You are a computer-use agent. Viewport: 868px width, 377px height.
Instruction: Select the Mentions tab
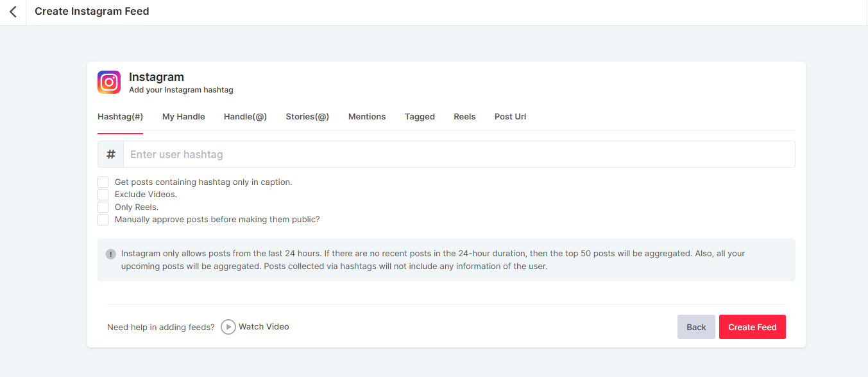click(367, 117)
